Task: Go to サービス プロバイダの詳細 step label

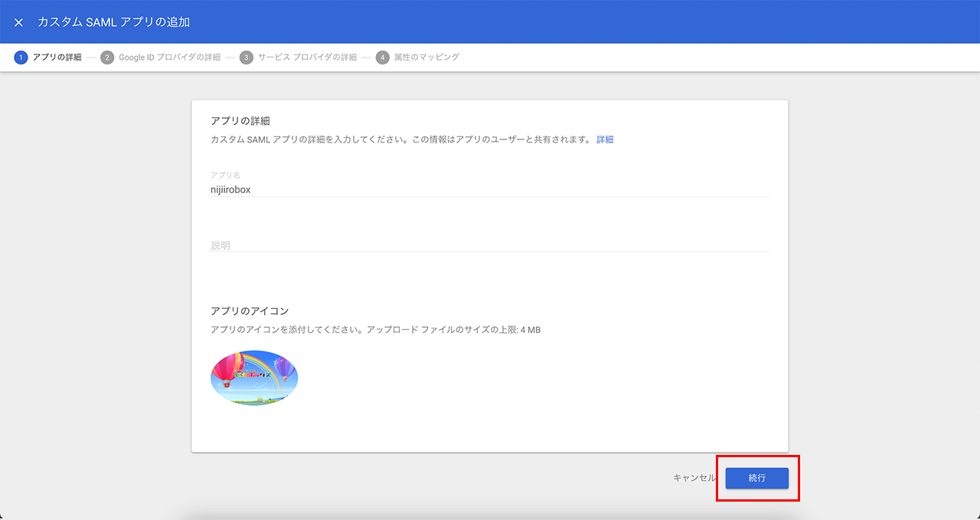Action: tap(307, 57)
